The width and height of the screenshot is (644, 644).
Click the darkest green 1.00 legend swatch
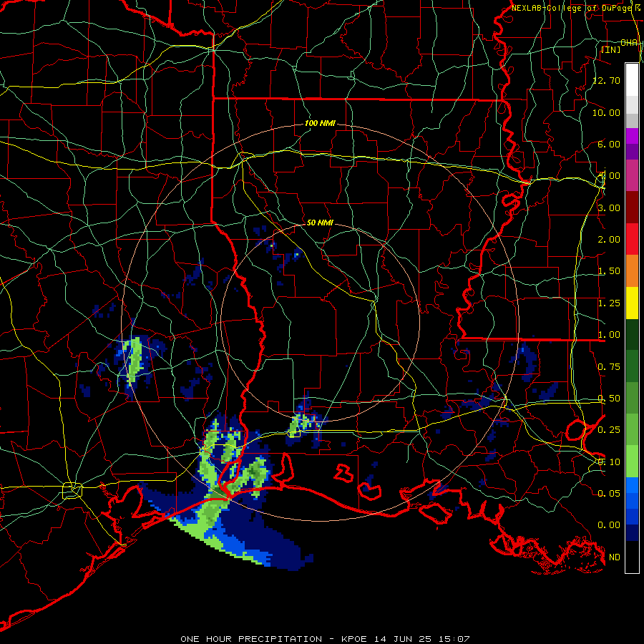click(632, 335)
